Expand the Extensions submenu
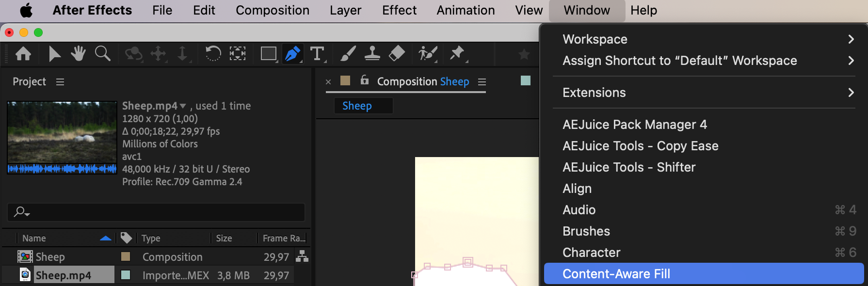 [x=704, y=93]
